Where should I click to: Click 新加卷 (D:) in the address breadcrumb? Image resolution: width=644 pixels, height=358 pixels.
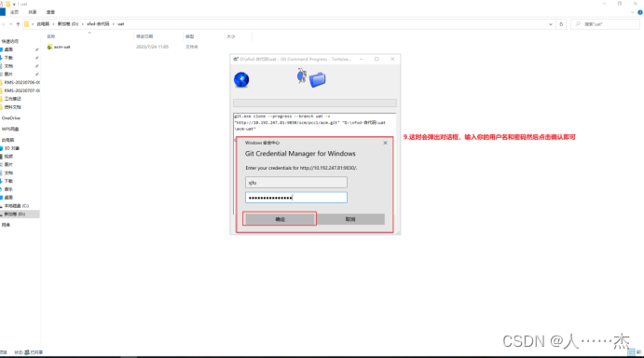[68, 24]
